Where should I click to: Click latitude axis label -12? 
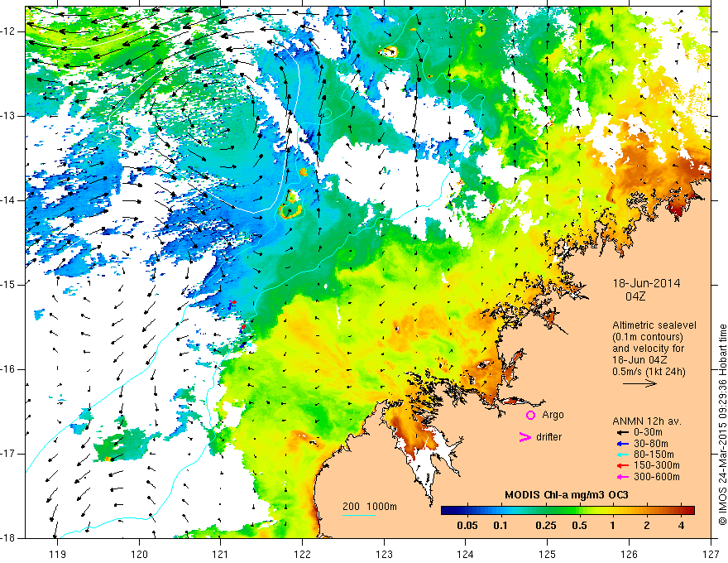9,31
